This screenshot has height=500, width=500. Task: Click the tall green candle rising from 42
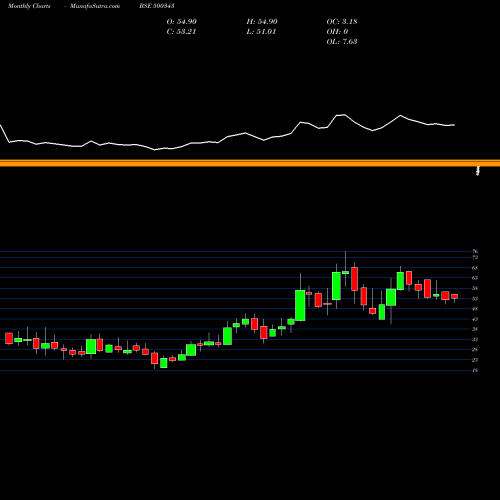click(x=300, y=305)
